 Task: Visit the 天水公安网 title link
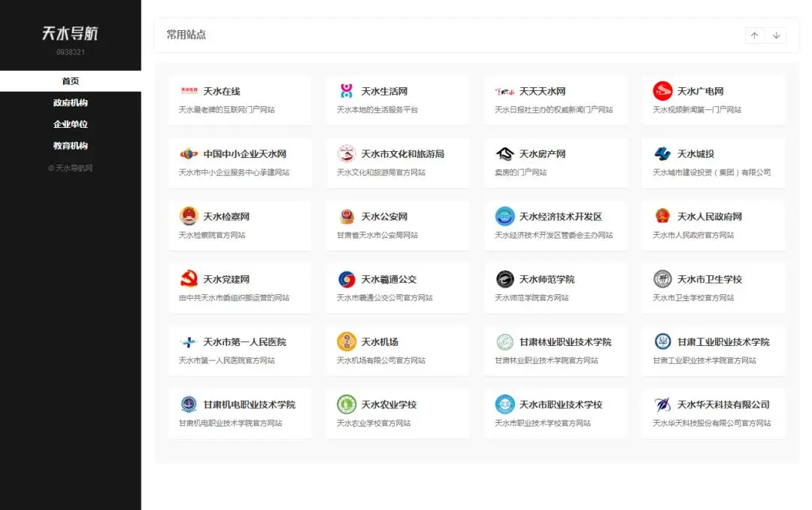coord(384,217)
